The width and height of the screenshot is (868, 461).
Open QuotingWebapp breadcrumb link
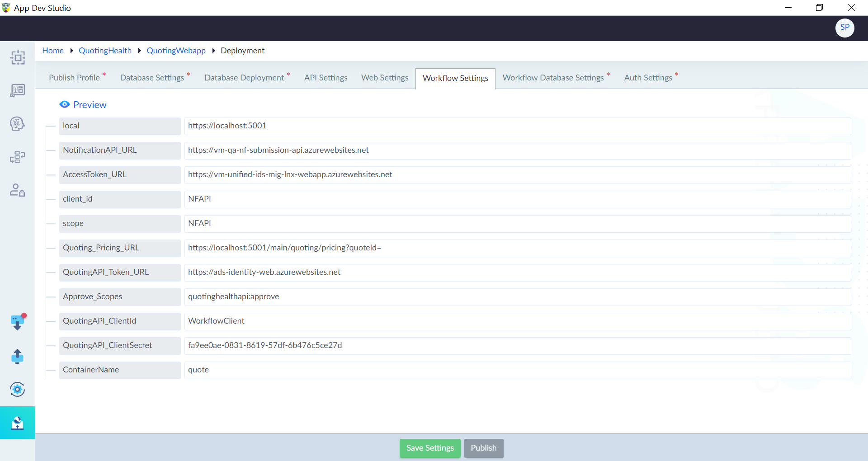pyautogui.click(x=176, y=51)
